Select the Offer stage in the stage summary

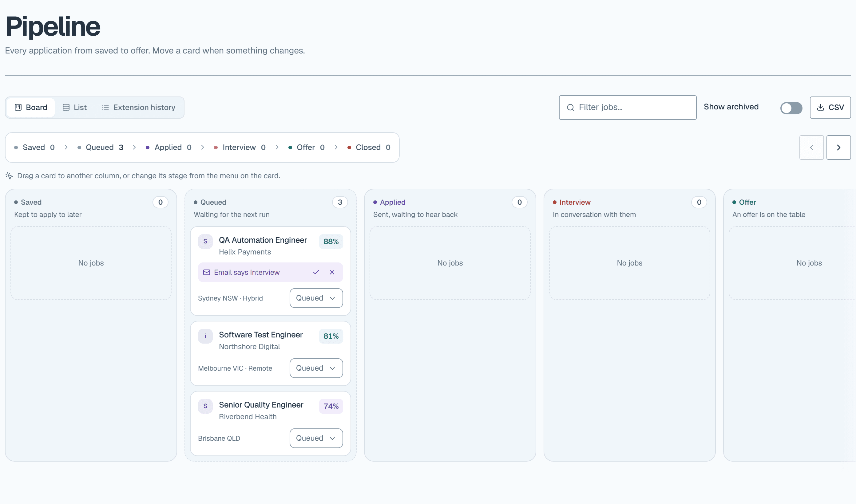(306, 148)
